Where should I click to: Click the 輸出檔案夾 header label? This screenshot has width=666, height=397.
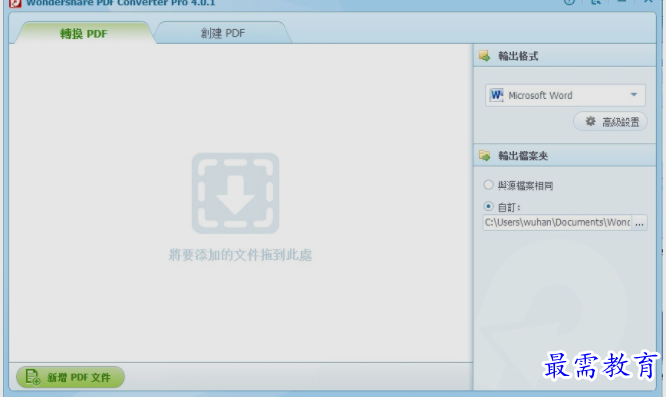523,156
